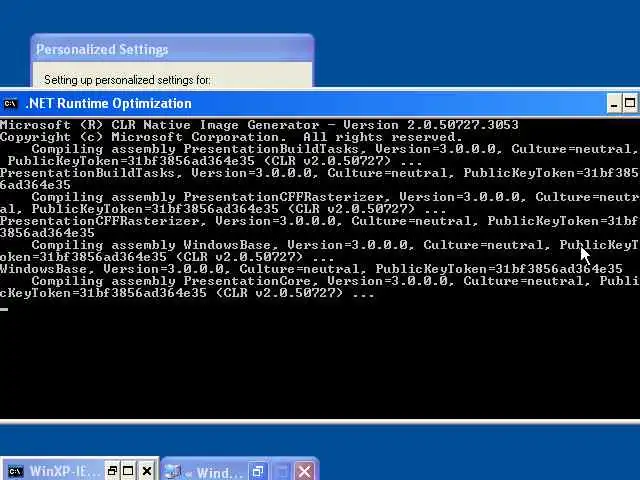The height and width of the screenshot is (480, 640).
Task: Close the minimized Wind... window
Action: pos(304,472)
